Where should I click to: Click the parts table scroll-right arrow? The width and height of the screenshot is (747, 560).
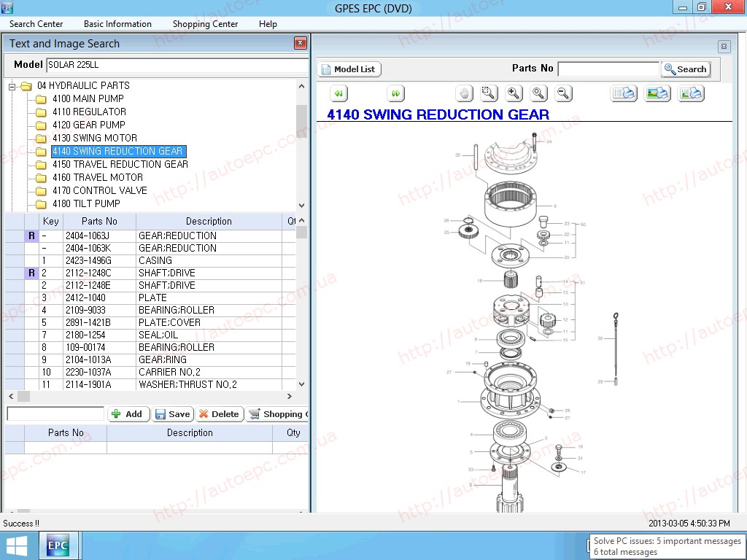289,396
